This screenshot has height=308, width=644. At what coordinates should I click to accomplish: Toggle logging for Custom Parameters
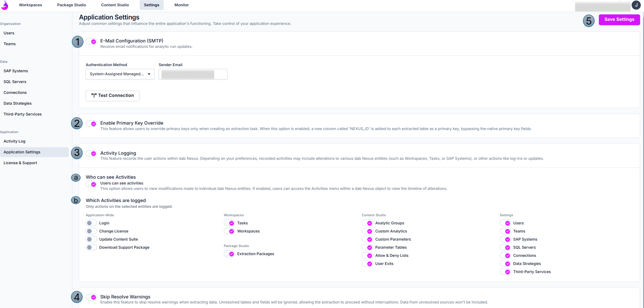click(367, 239)
